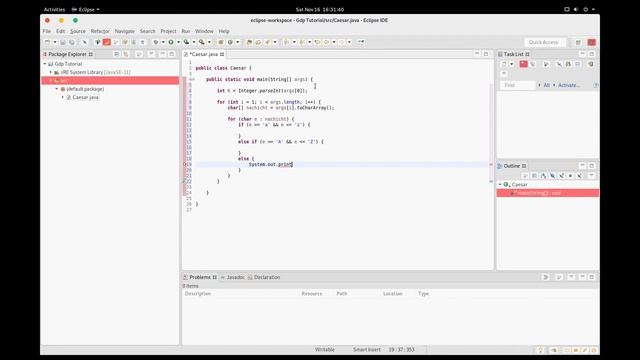Click the Coverage launch toolbar icon
640x360 pixels.
coord(187,42)
